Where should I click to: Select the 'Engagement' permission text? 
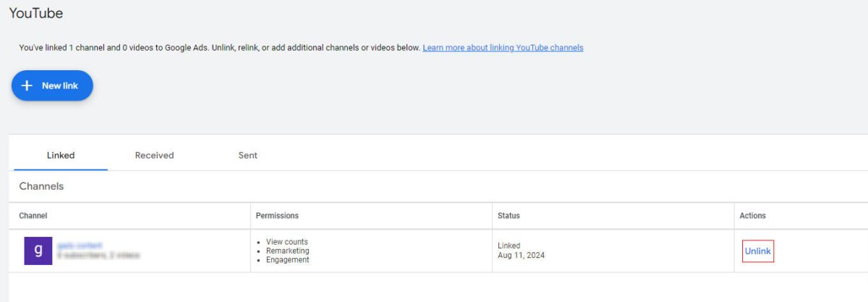[x=287, y=259]
